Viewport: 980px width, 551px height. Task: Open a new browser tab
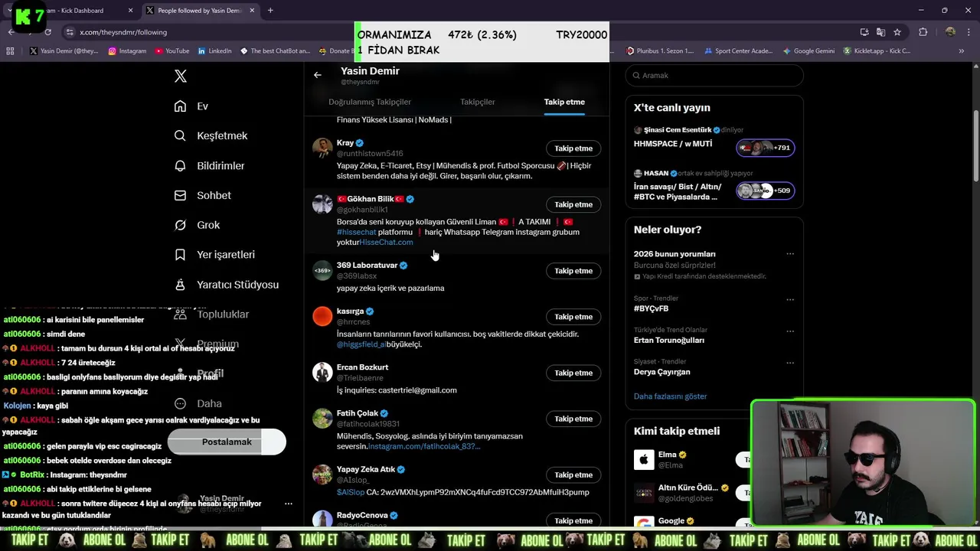click(270, 11)
